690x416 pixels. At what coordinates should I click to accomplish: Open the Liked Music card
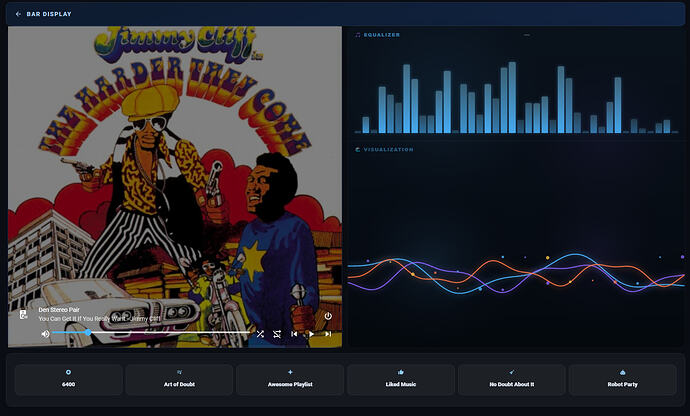tap(401, 379)
